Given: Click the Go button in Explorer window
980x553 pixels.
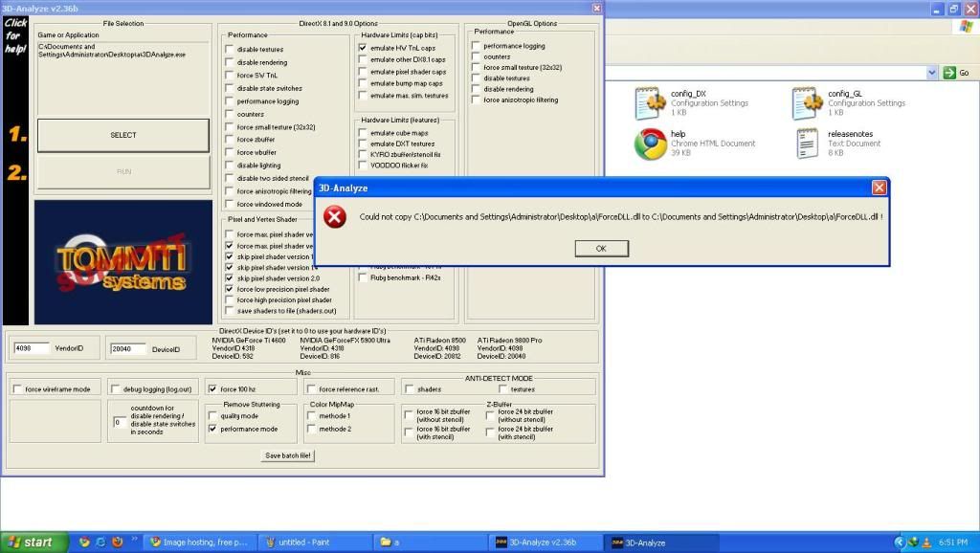Looking at the screenshot, I should point(956,73).
